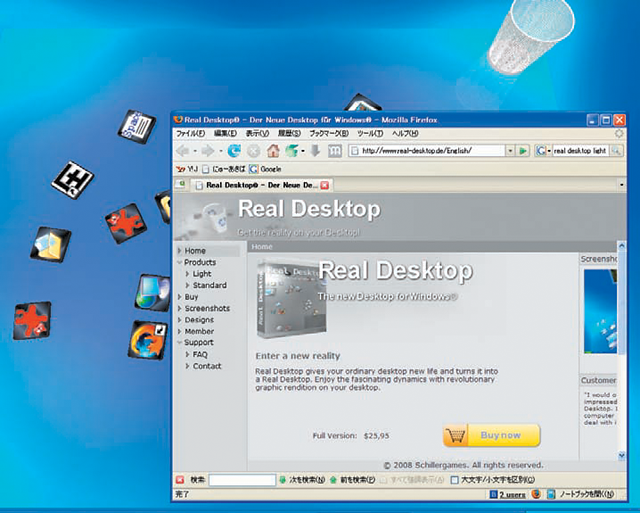Select the black-and-white pattern desktop icon
640x513 pixels.
(73, 180)
